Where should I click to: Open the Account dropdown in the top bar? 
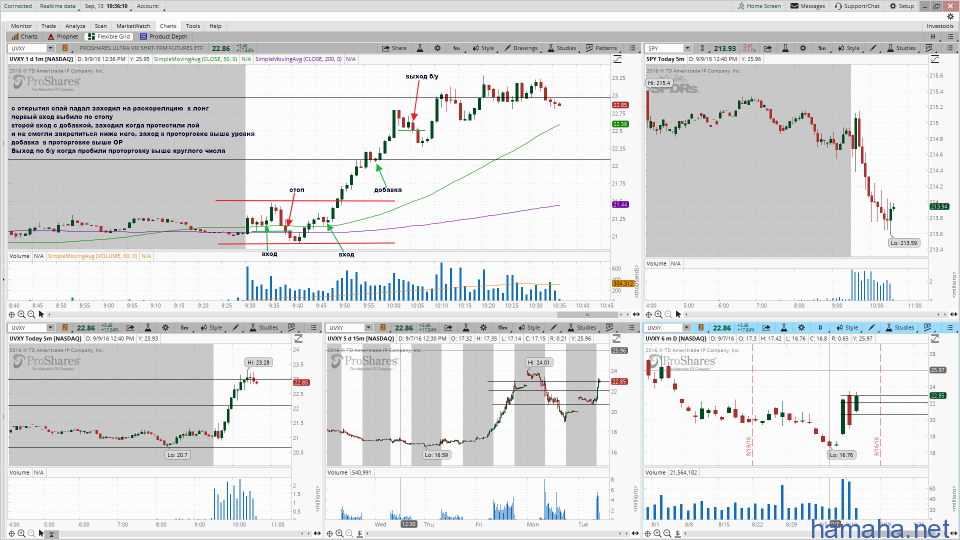149,6
